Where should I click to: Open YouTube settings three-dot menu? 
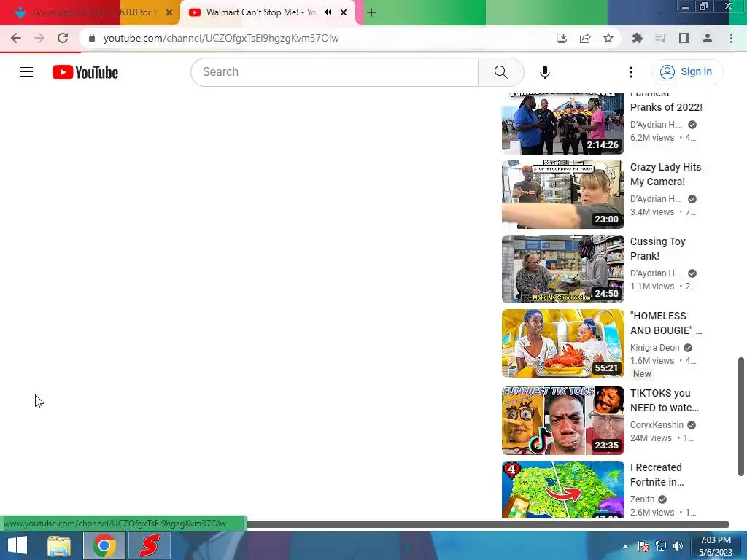pyautogui.click(x=631, y=72)
